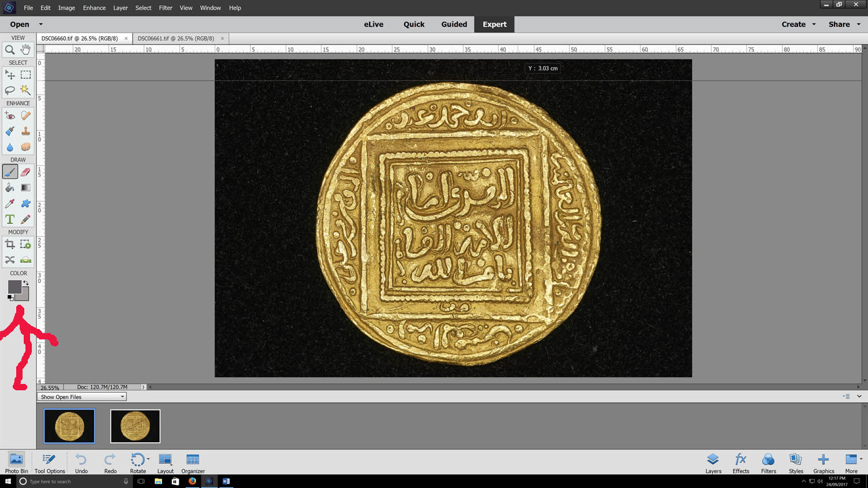Select the Gradient tool
The height and width of the screenshot is (488, 868).
click(25, 187)
